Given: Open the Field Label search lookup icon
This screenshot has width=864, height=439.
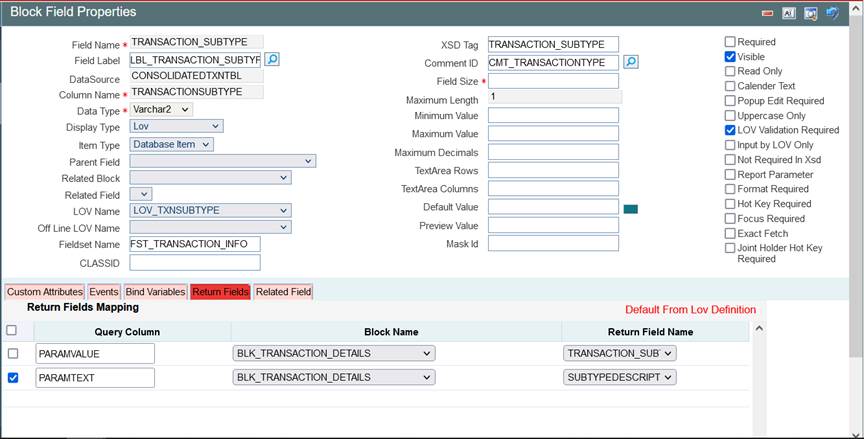Looking at the screenshot, I should coord(272,59).
